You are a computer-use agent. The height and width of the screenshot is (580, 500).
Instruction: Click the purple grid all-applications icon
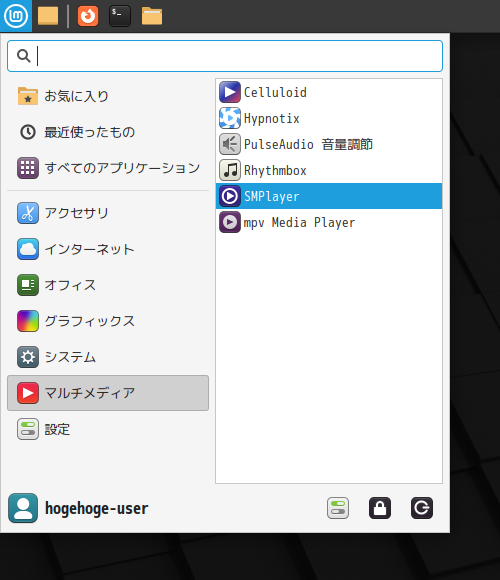point(28,168)
